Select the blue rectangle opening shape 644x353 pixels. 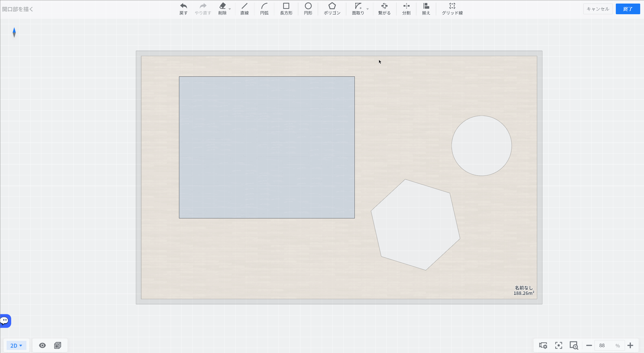pyautogui.click(x=267, y=147)
